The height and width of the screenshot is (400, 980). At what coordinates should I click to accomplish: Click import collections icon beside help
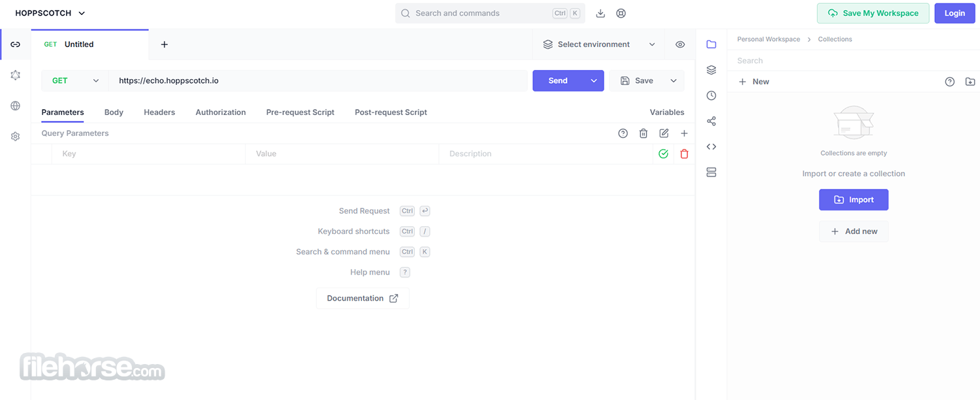pos(970,82)
